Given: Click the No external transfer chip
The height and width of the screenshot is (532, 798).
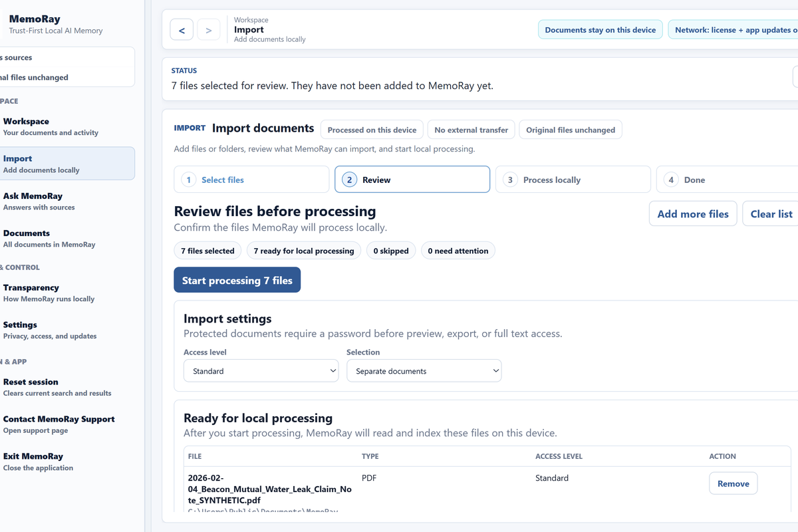Looking at the screenshot, I should tap(471, 130).
